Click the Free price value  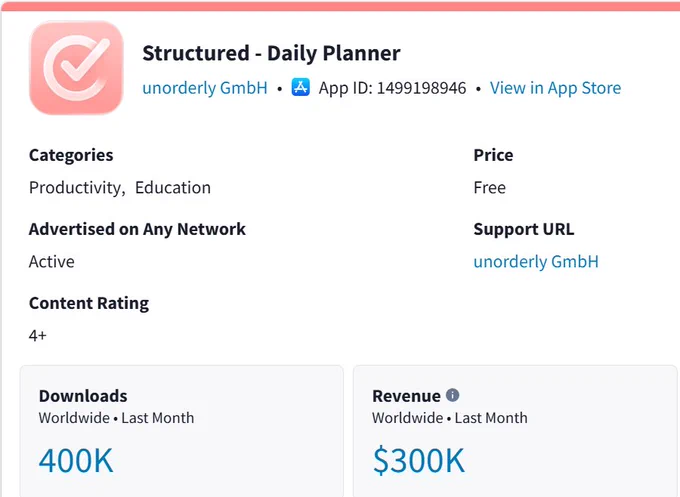coord(490,188)
